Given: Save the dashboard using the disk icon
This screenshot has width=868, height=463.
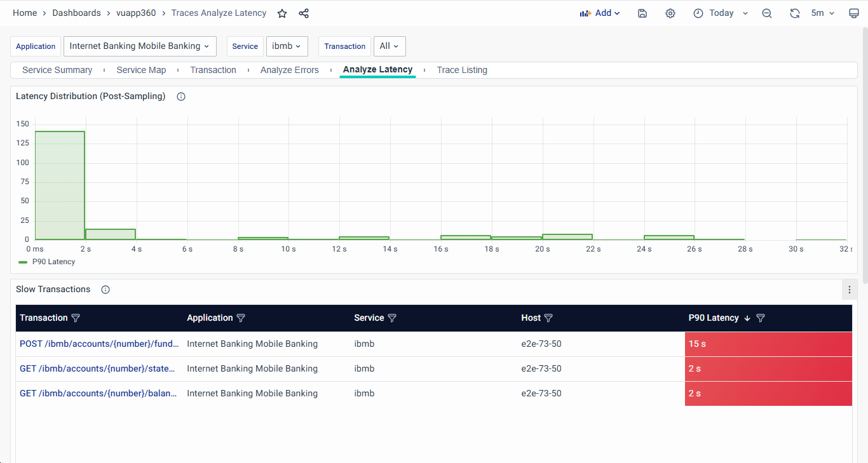Looking at the screenshot, I should click(642, 13).
